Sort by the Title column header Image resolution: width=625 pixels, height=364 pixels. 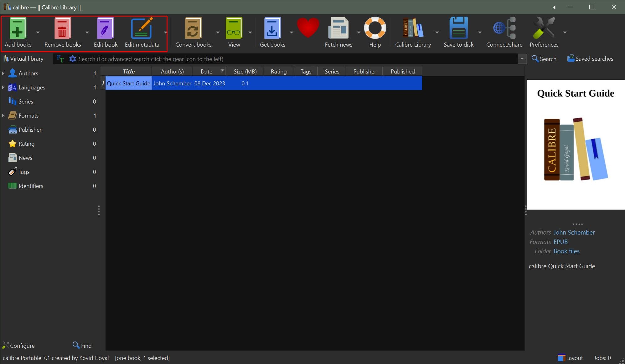(x=128, y=71)
